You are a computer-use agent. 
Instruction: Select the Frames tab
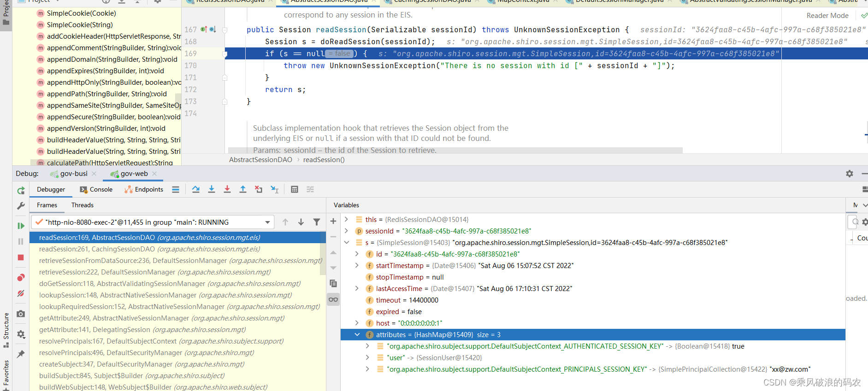[x=47, y=205]
